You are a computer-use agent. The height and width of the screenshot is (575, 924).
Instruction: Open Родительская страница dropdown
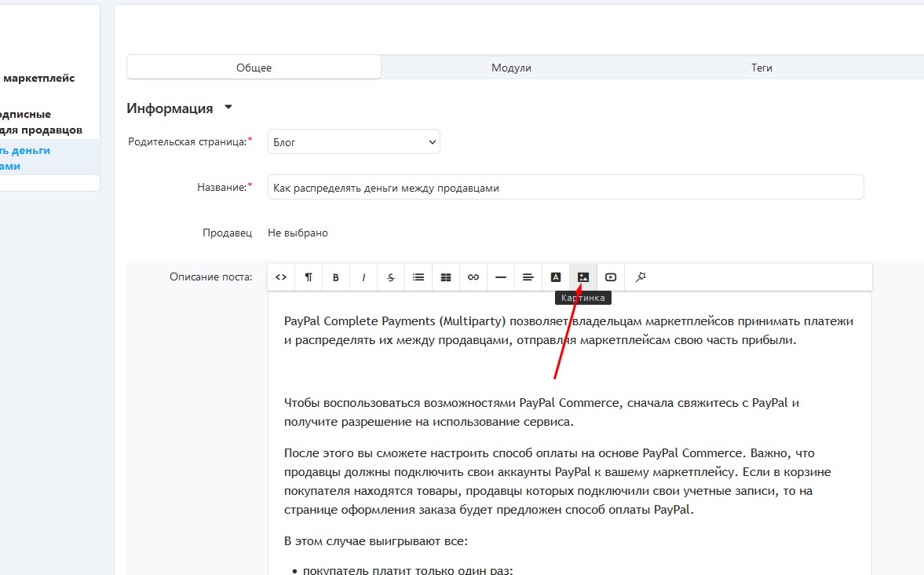click(353, 141)
